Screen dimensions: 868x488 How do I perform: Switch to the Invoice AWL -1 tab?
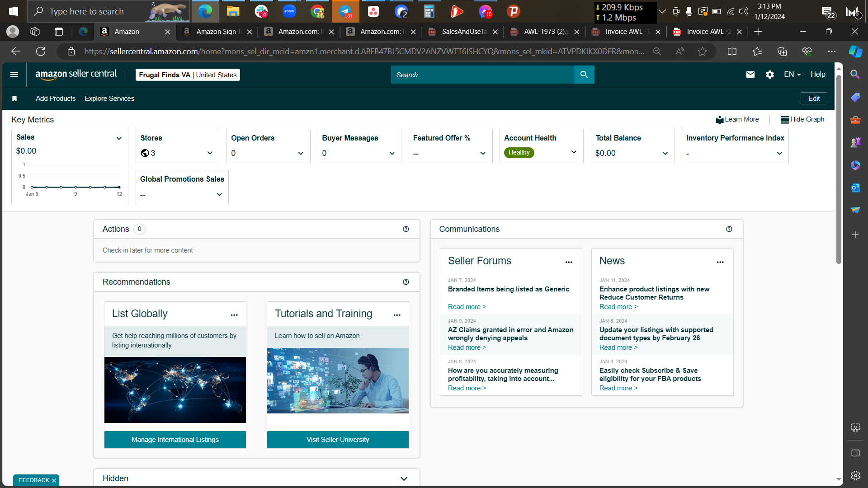click(x=625, y=32)
